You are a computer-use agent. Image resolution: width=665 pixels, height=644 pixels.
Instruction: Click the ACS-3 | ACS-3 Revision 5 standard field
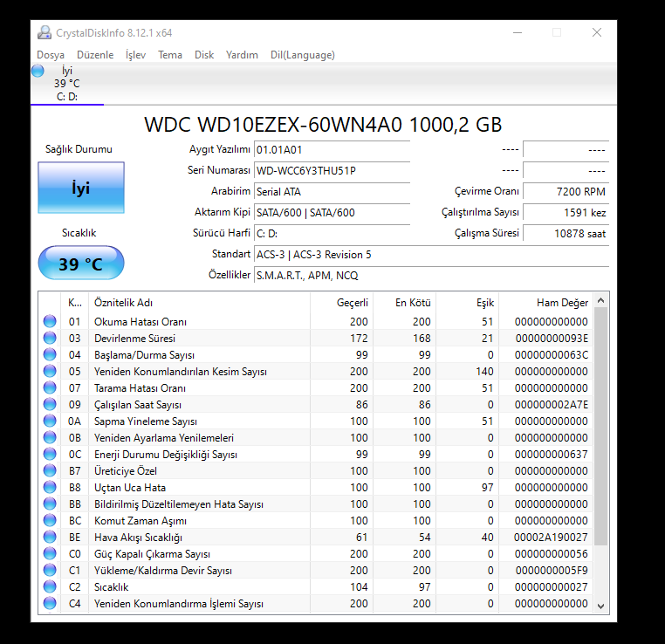tap(431, 255)
